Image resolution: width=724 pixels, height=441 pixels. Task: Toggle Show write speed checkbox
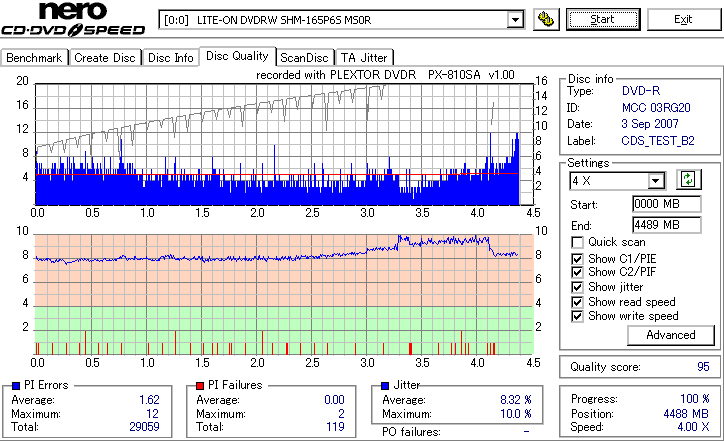(577, 316)
